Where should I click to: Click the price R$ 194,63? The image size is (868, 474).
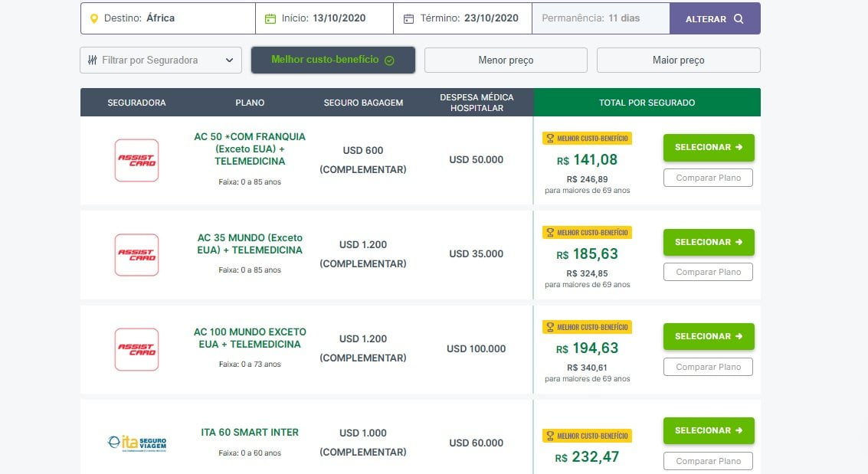587,348
